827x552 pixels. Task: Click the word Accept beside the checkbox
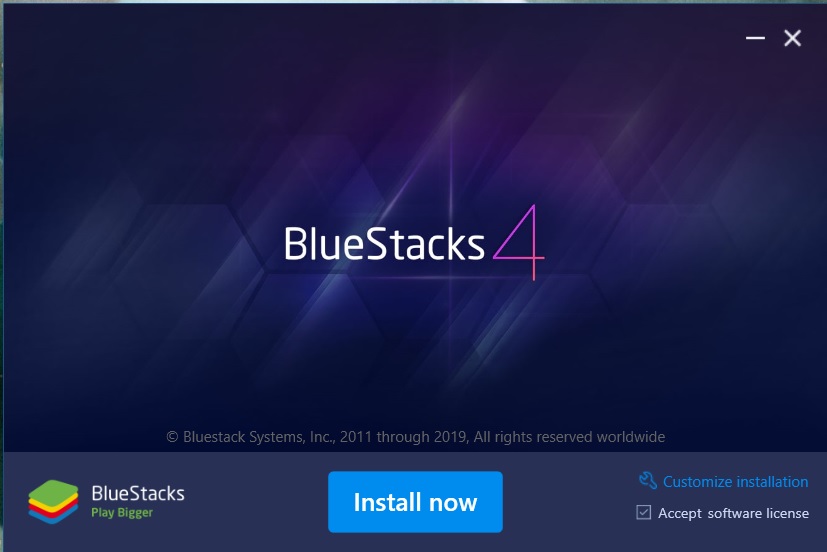click(x=680, y=513)
